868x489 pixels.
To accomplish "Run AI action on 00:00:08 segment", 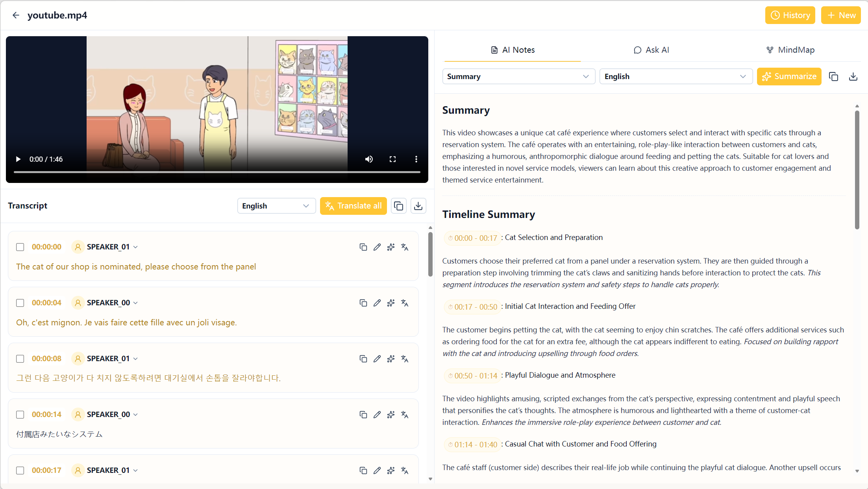I will click(391, 359).
